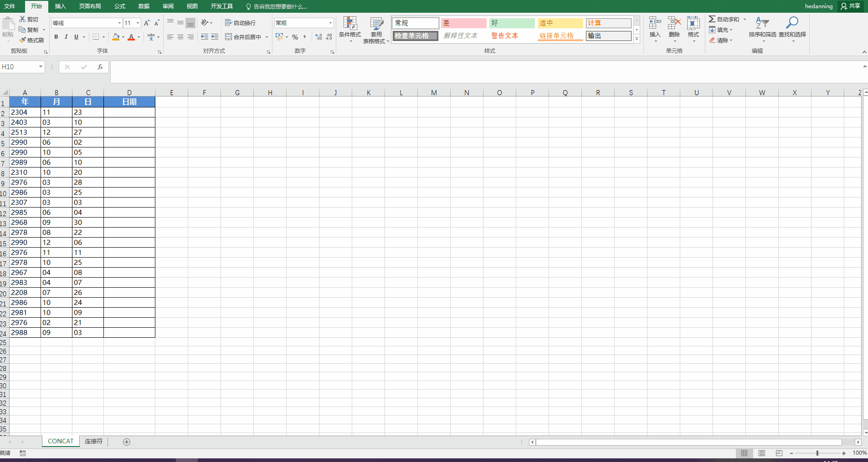Align text left

click(x=170, y=37)
